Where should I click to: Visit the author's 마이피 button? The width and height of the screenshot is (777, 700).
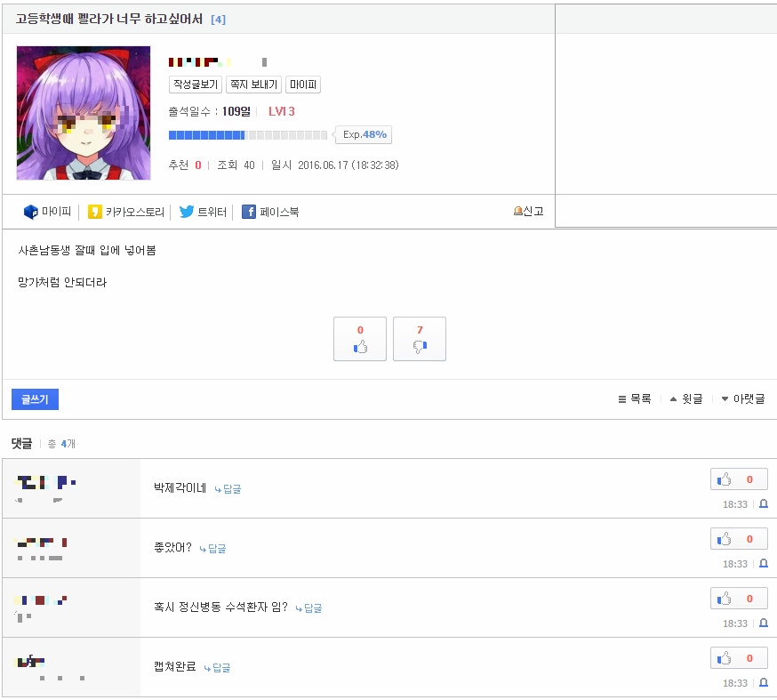click(303, 84)
